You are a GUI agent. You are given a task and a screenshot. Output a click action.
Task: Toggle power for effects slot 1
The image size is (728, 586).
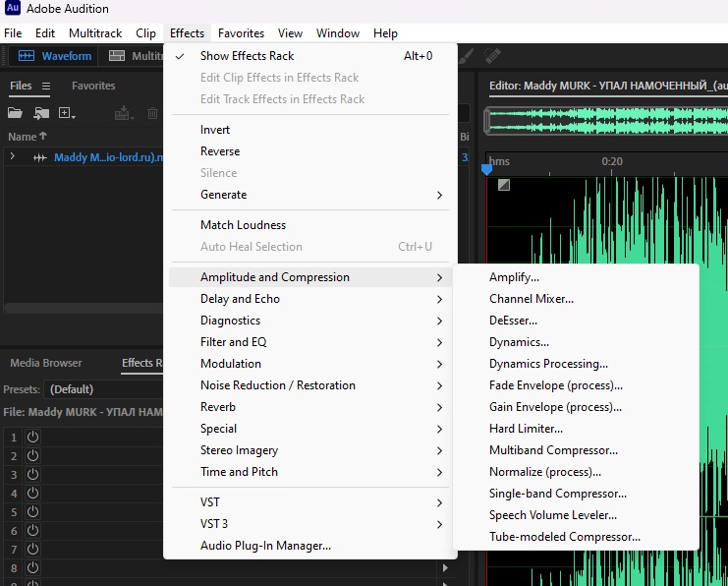coord(32,437)
